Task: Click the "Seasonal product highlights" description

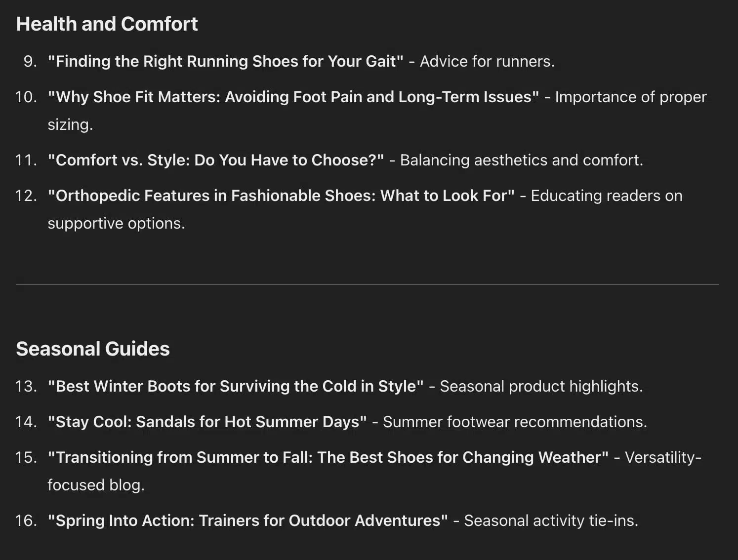Action: pos(541,386)
